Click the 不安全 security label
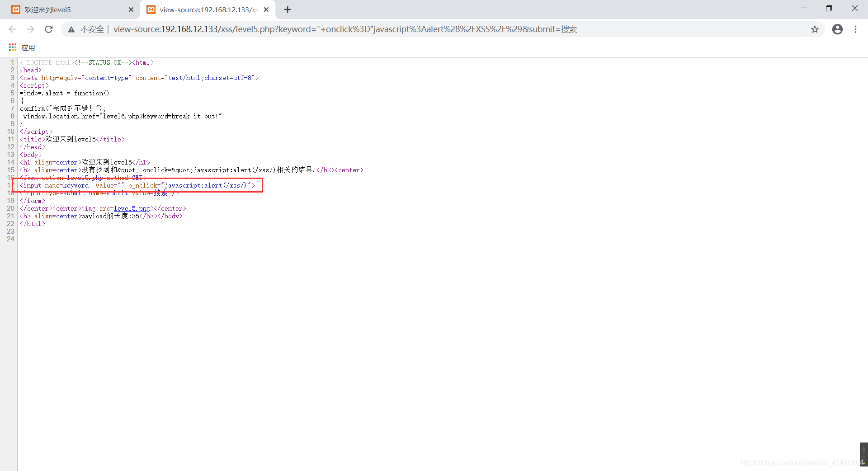The height and width of the screenshot is (471, 868). click(x=92, y=29)
